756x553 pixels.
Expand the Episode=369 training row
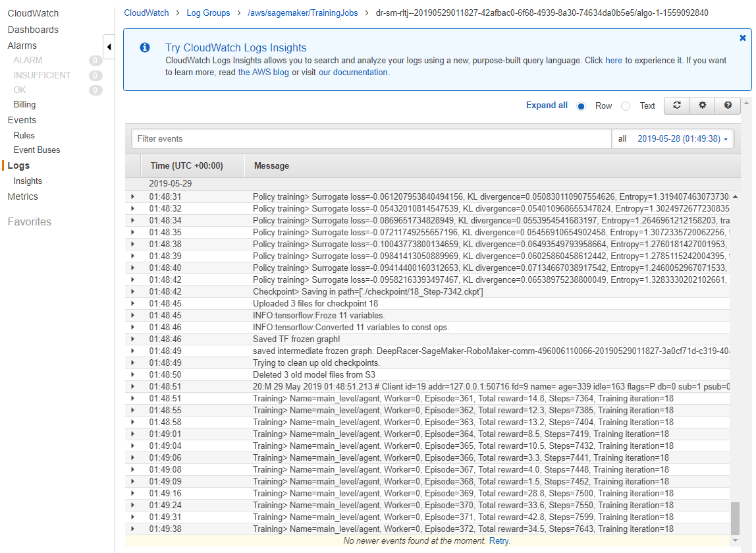point(132,494)
